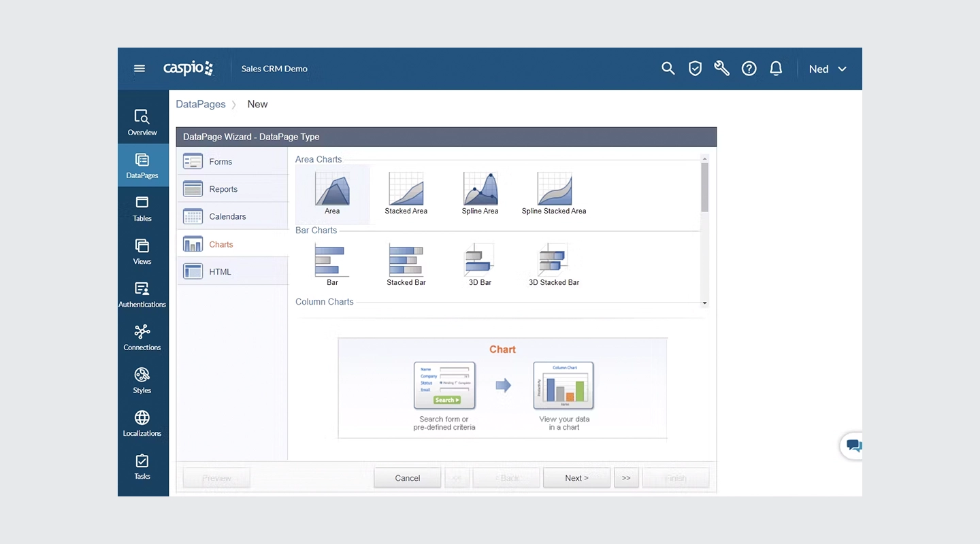Open Localizations in the sidebar
This screenshot has height=544, width=980.
pyautogui.click(x=142, y=424)
